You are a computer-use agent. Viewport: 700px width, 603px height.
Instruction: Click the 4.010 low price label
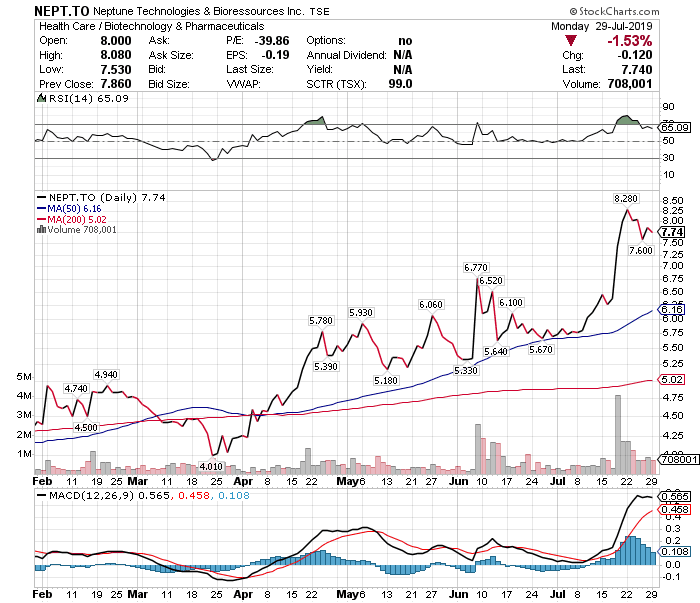point(211,466)
